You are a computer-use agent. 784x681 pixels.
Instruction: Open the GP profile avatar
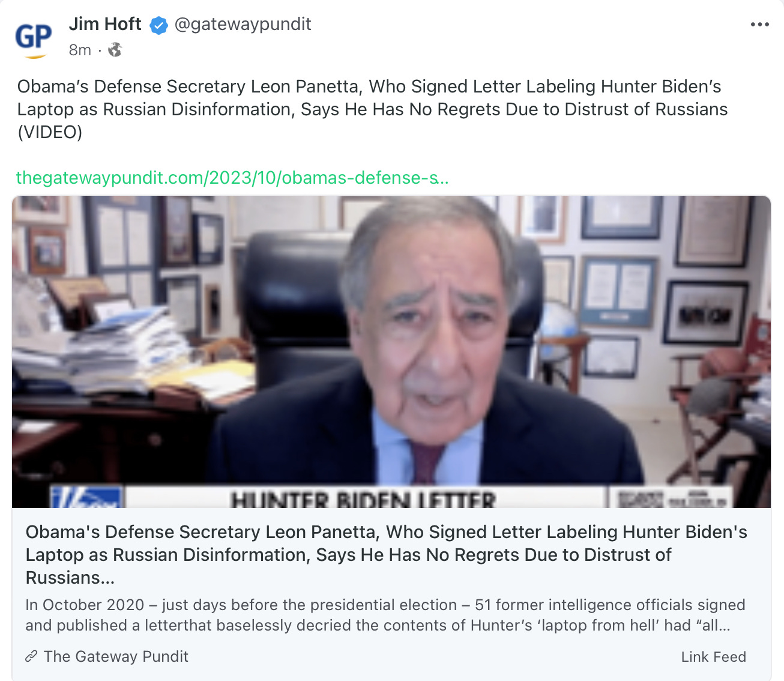34,39
